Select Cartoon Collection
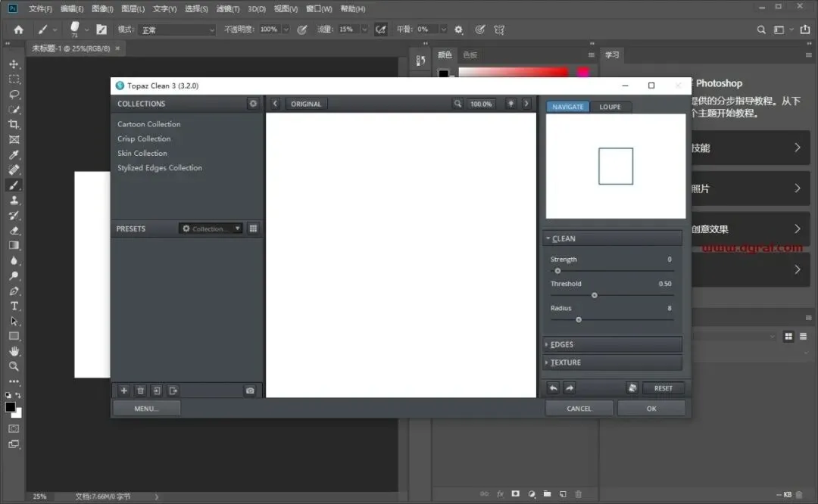 click(x=148, y=124)
